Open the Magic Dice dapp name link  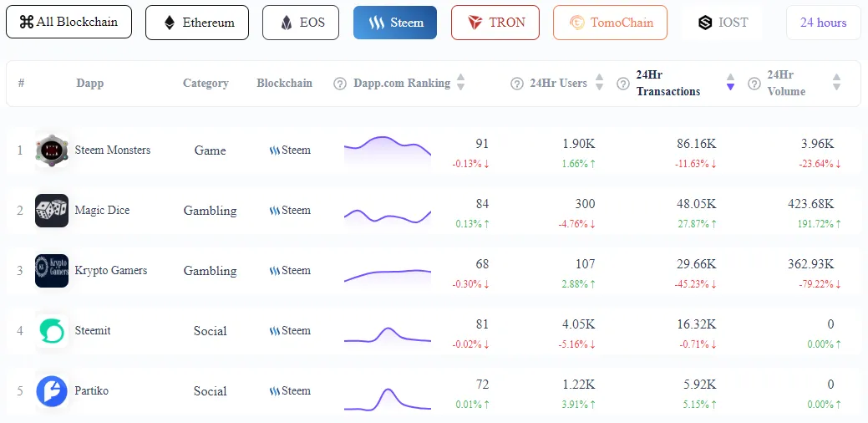pyautogui.click(x=102, y=211)
